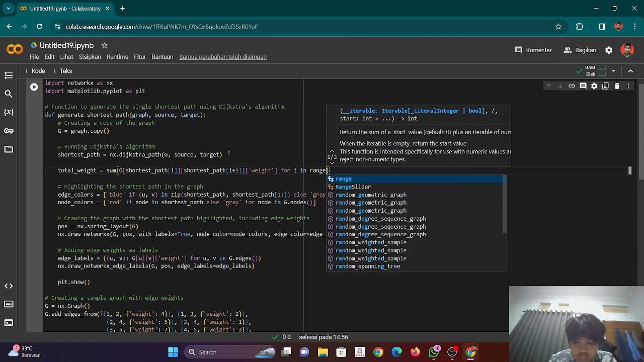Image resolution: width=644 pixels, height=362 pixels.
Task: Mirror the cell in a tab
Action: (606, 86)
